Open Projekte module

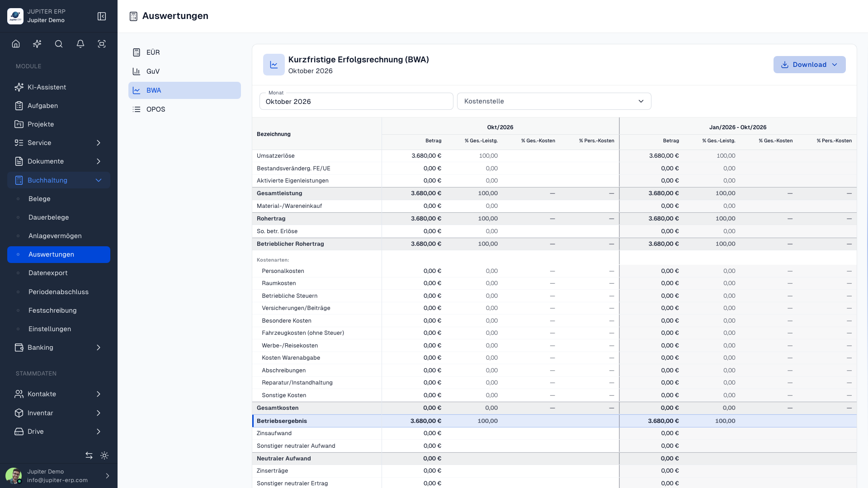pyautogui.click(x=59, y=124)
